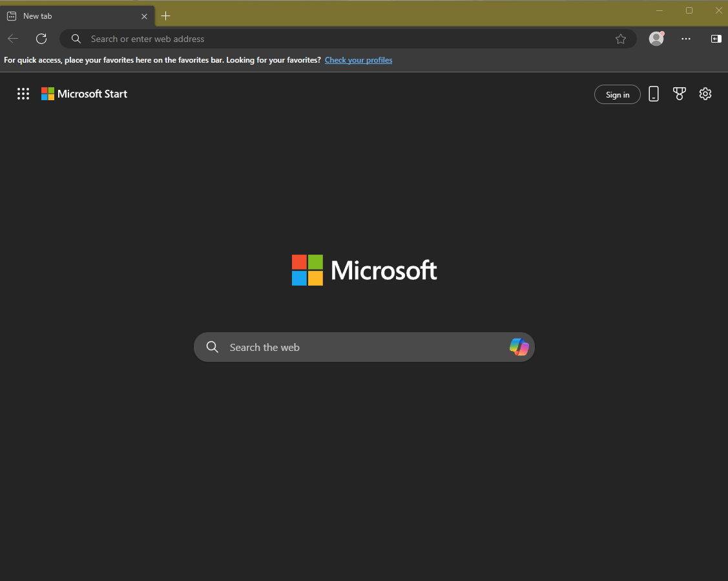Viewport: 728px width, 581px height.
Task: Close the New tab tab
Action: click(x=145, y=16)
